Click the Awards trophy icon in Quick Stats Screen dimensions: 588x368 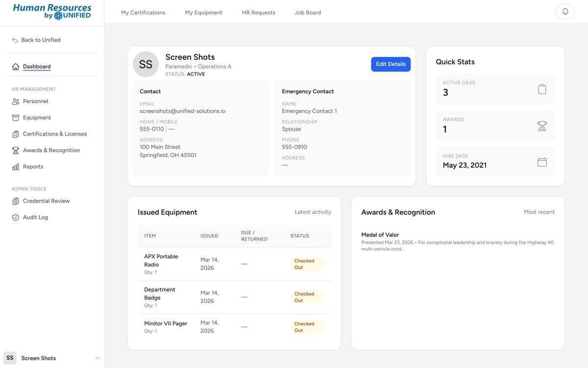(542, 126)
